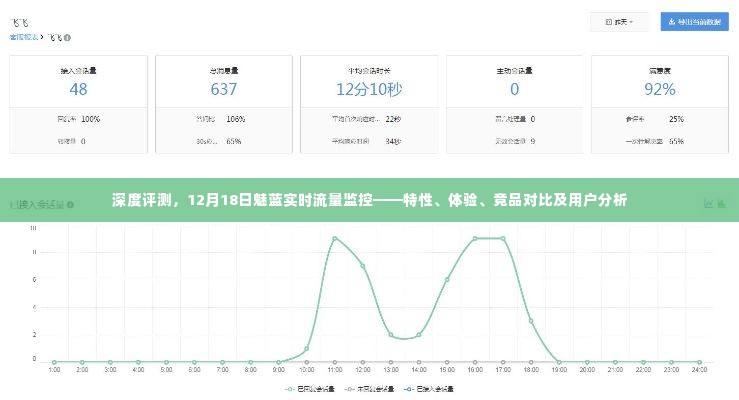Click the 92% satisfaction value
The image size is (739, 400).
[660, 89]
